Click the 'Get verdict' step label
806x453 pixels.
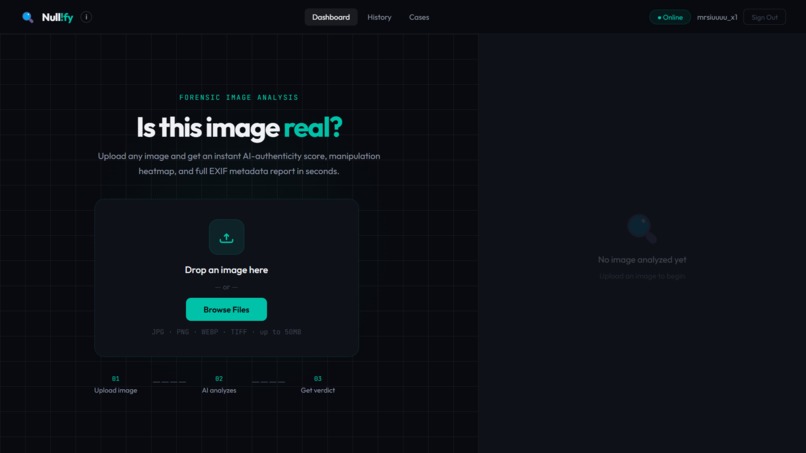coord(318,390)
